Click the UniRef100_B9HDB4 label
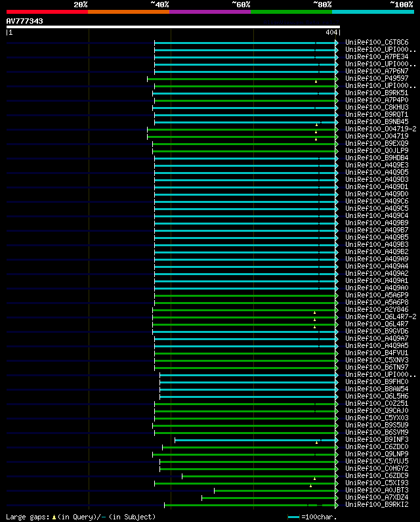Screen dimensions: 420x522 click(377, 158)
